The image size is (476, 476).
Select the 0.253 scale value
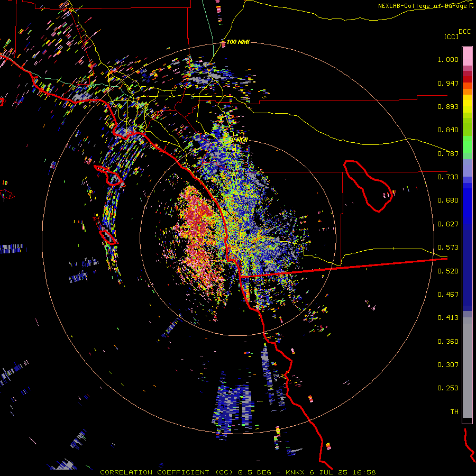click(x=448, y=388)
